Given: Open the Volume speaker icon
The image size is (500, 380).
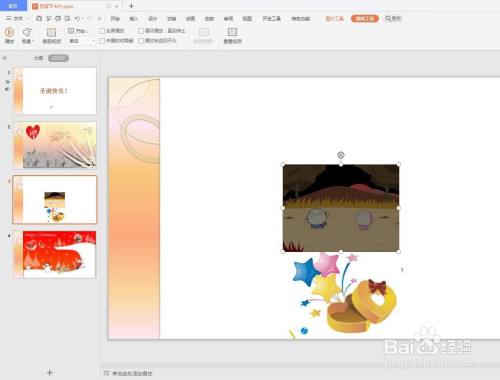Looking at the screenshot, I should [27, 32].
